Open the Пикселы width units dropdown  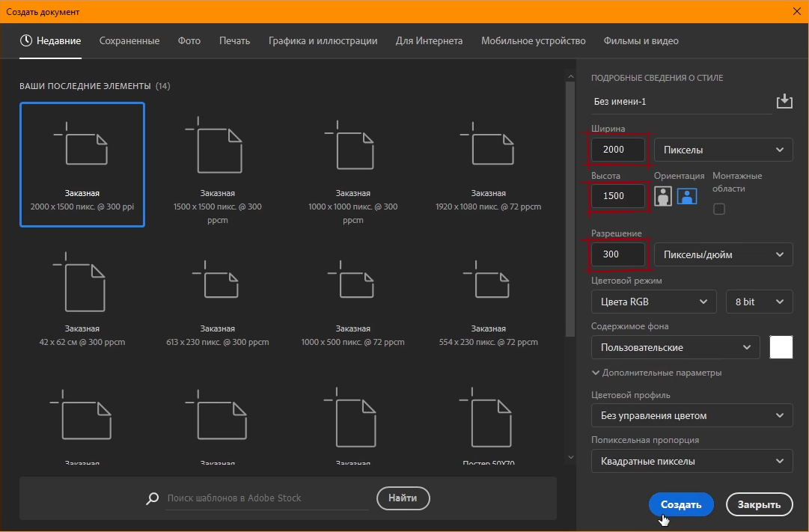point(724,150)
